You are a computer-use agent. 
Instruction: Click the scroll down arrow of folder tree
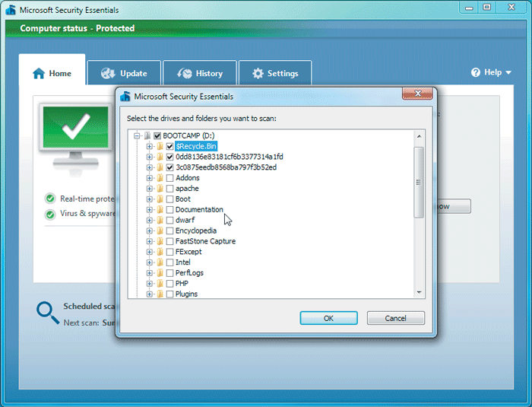tap(419, 292)
